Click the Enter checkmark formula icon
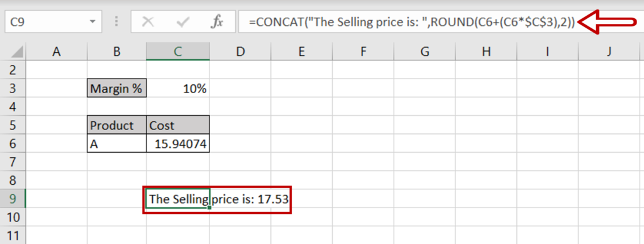Viewport: 644px width, 244px height. tap(182, 22)
